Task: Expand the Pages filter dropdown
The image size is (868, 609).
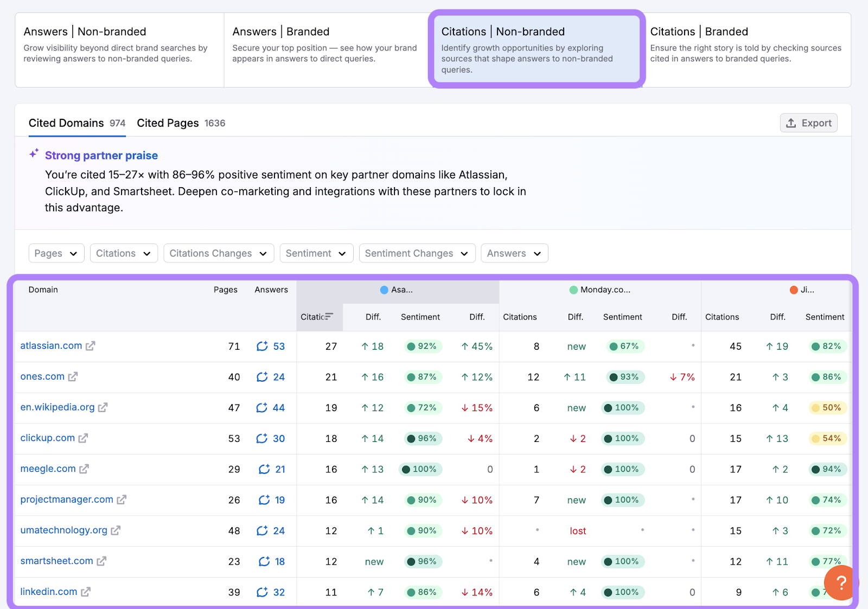Action: pos(56,253)
